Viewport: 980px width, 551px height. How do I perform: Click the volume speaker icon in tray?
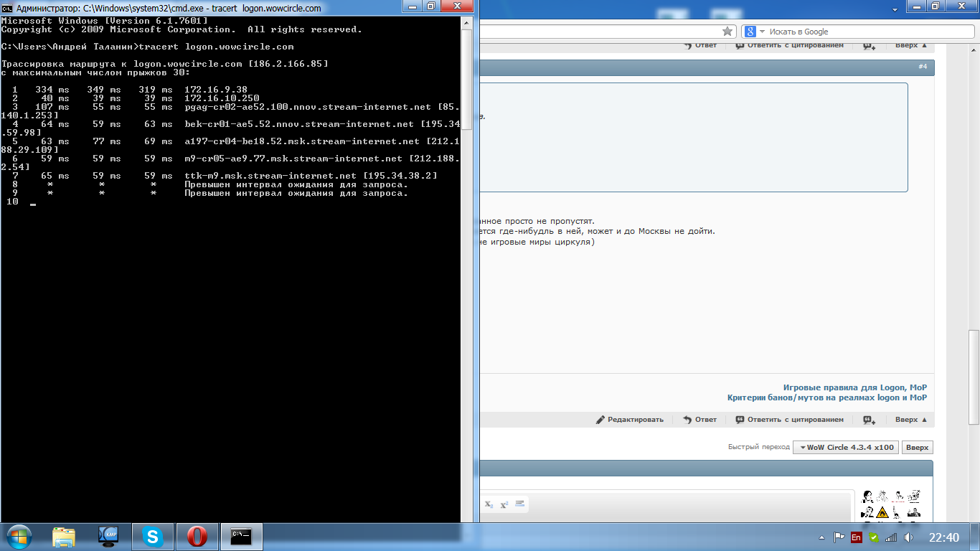908,537
